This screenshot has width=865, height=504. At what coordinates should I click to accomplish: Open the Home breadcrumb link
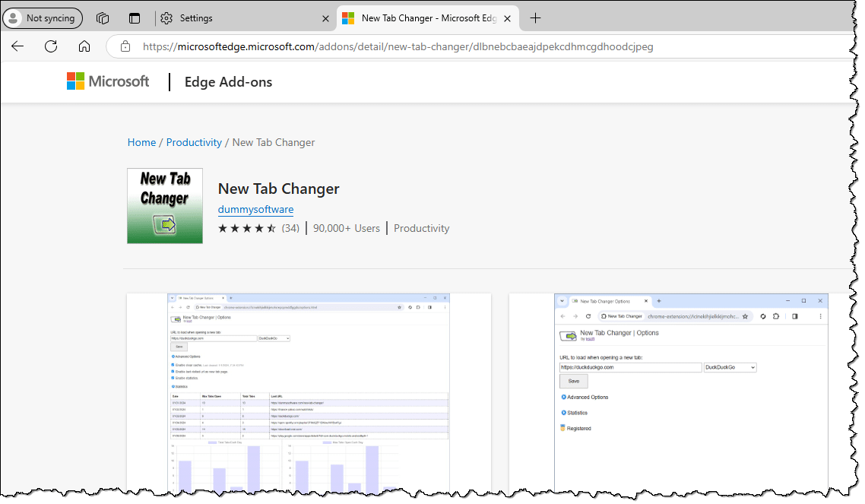click(x=141, y=142)
